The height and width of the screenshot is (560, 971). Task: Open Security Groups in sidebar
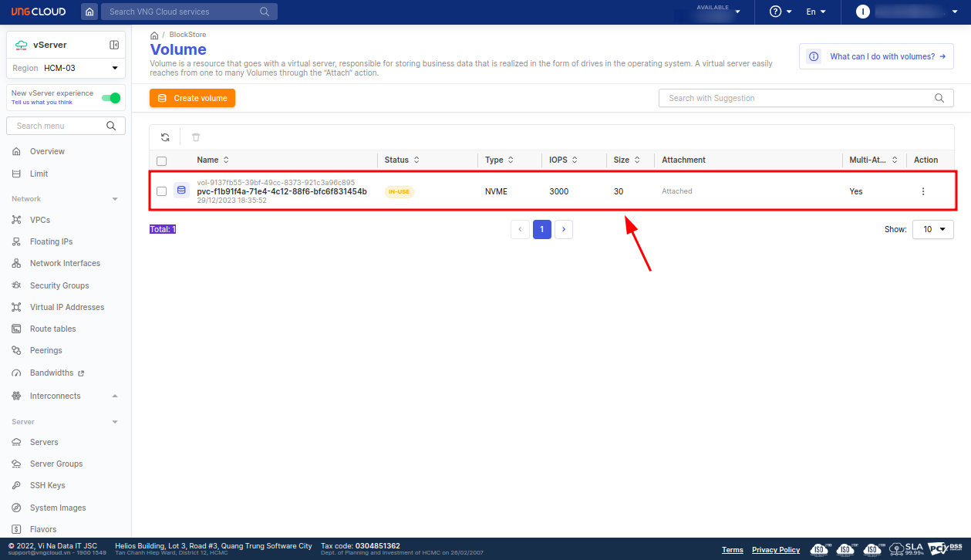click(x=59, y=285)
